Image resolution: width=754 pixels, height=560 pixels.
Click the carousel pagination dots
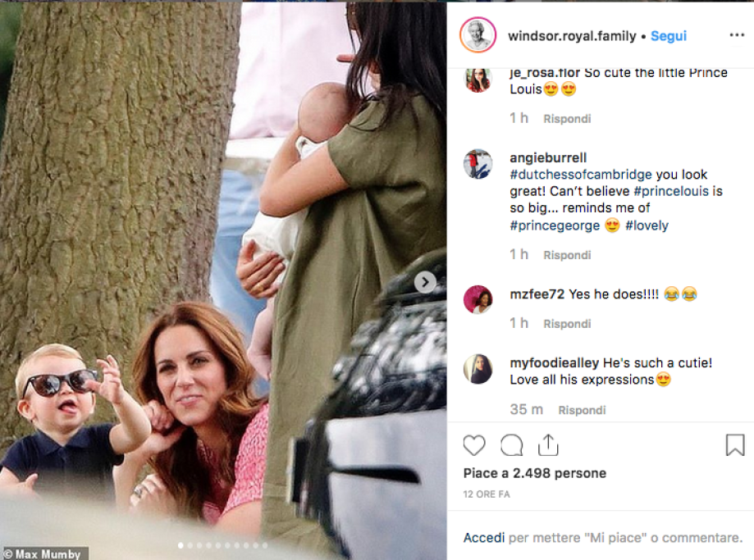(x=223, y=544)
